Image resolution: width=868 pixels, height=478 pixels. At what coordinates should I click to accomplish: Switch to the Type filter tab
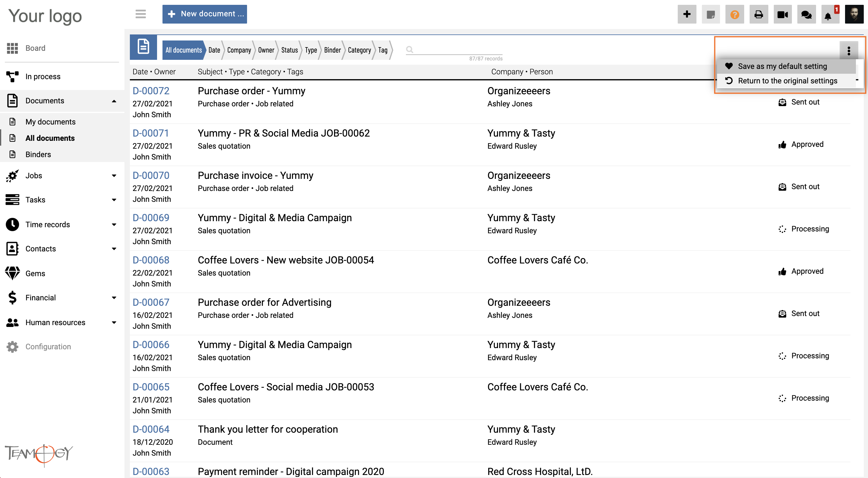[x=311, y=50]
